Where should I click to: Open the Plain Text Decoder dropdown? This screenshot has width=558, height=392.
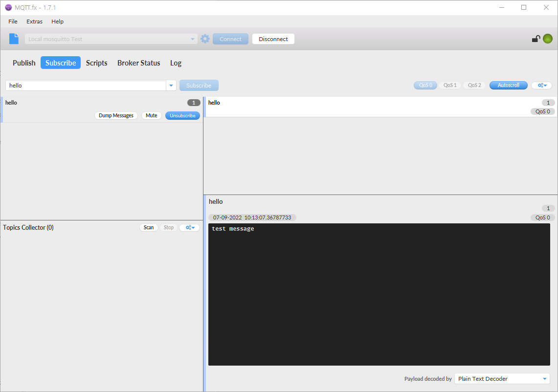coord(502,379)
